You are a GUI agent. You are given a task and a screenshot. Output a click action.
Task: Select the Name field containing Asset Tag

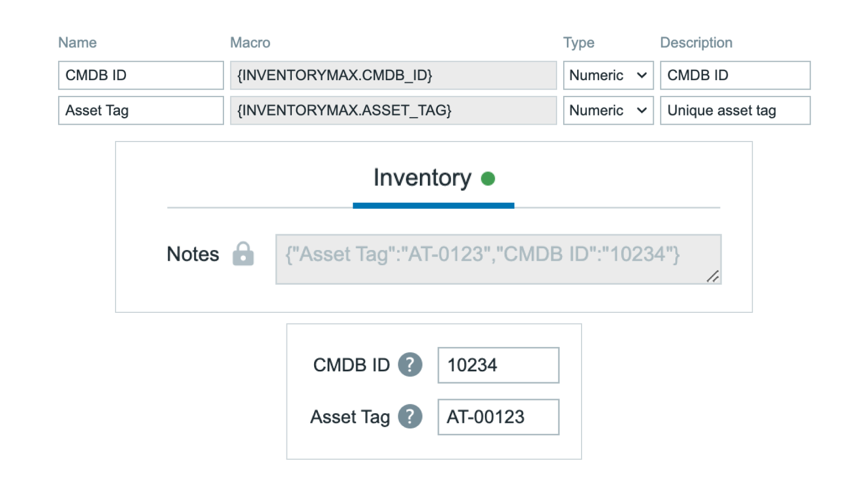(141, 111)
